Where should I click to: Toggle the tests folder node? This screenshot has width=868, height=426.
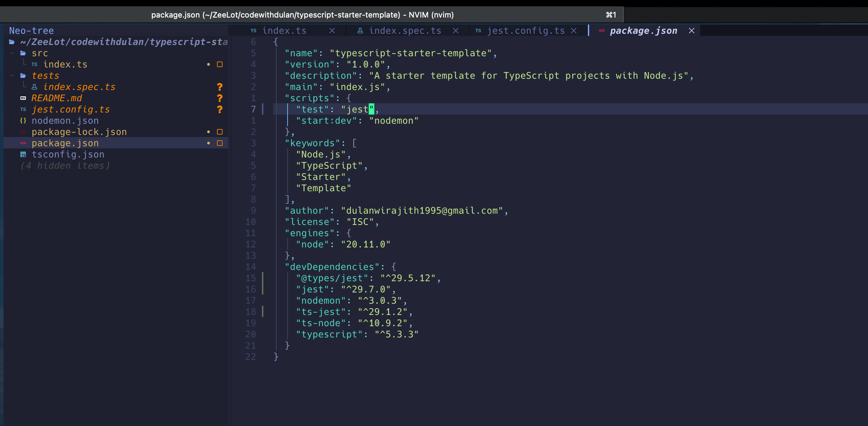point(46,76)
